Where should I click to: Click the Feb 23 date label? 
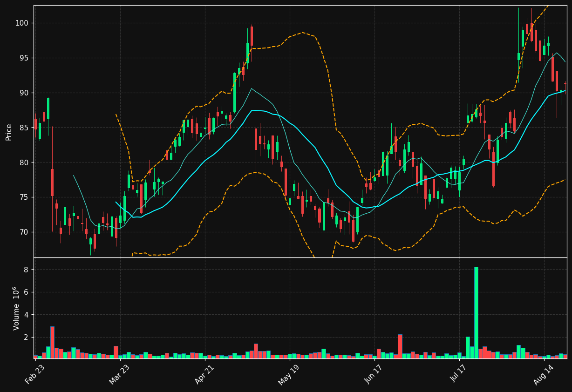click(x=35, y=375)
